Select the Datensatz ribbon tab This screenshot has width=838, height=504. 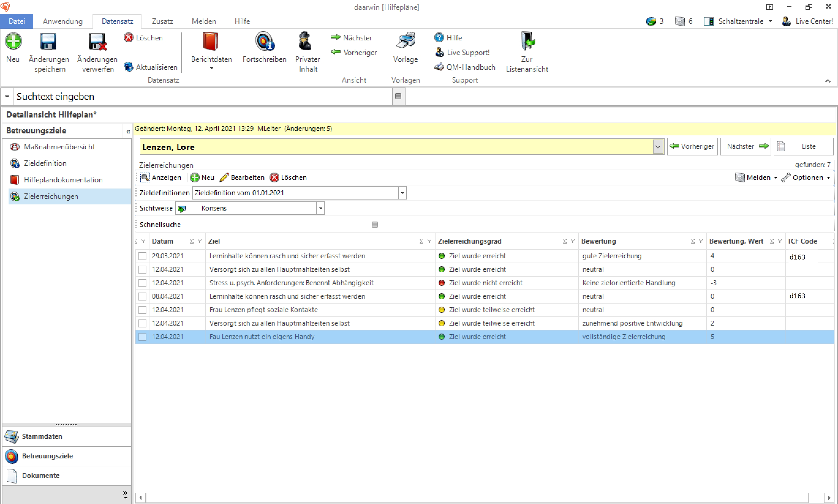point(117,21)
